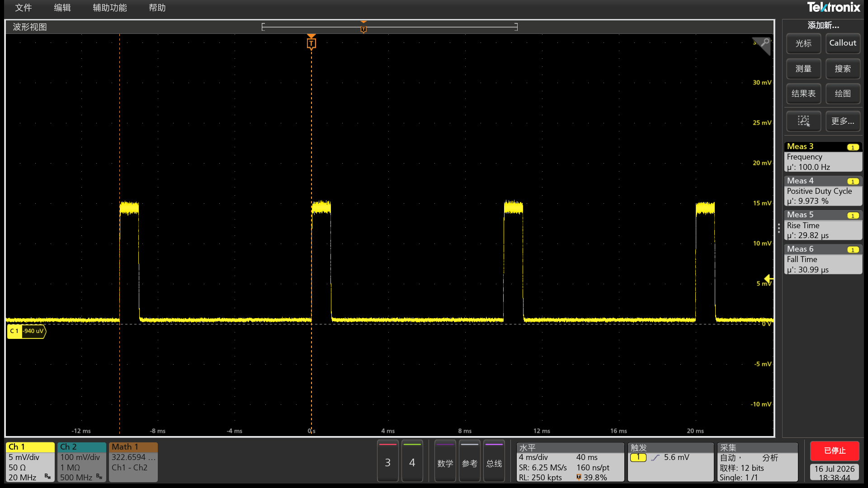Screen dimensions: 868x488
Task: Click the zoom box icon button
Action: (803, 121)
